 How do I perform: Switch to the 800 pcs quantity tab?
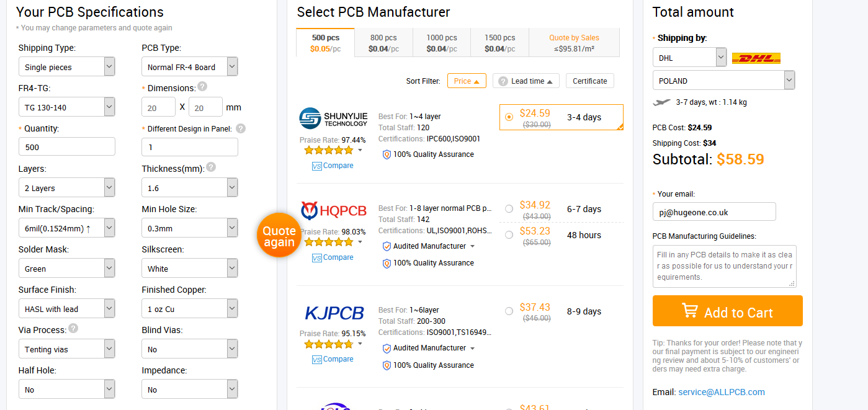point(383,43)
